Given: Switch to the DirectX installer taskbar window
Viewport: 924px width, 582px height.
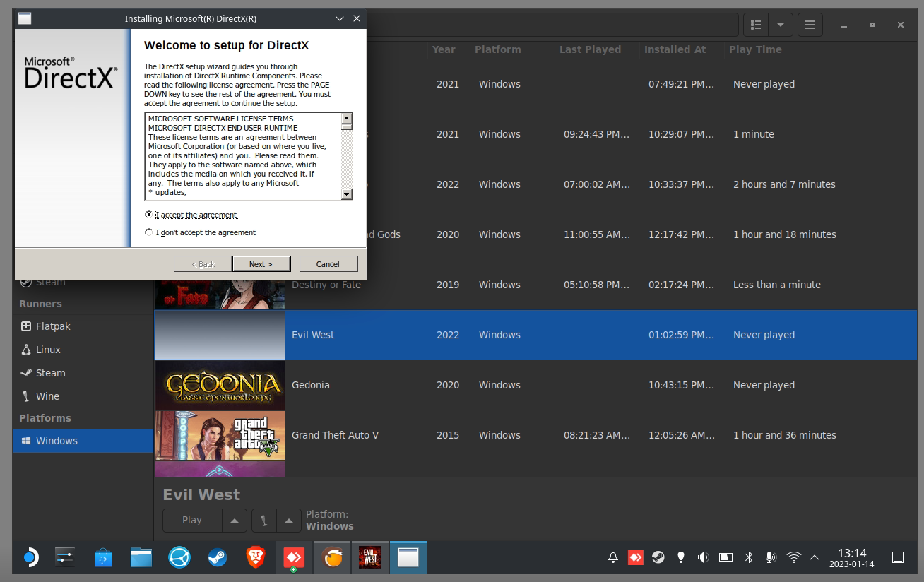Looking at the screenshot, I should tap(408, 558).
